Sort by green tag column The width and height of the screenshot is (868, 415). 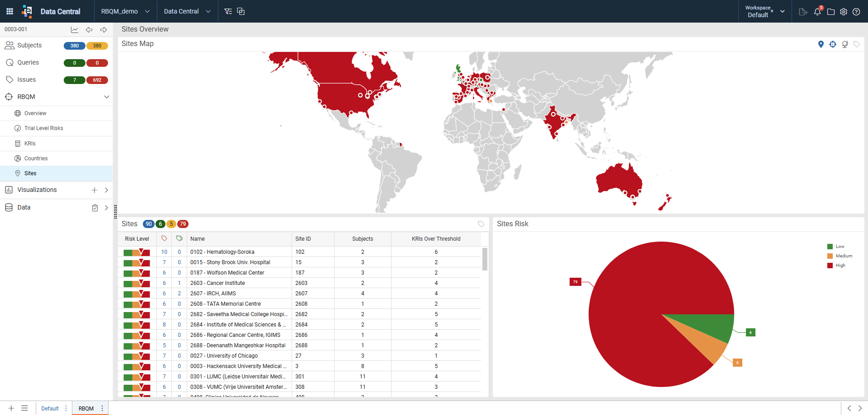tap(179, 238)
